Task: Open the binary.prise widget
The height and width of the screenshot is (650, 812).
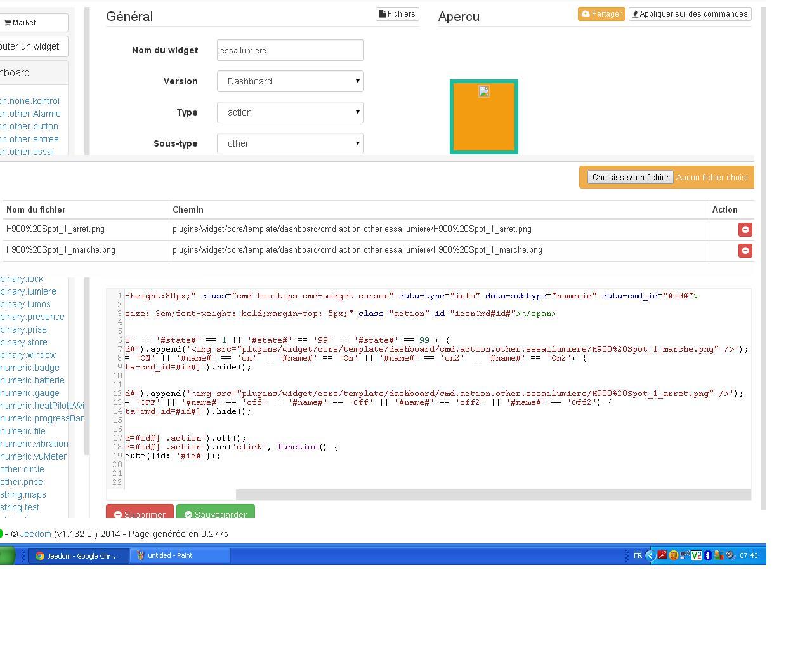Action: pos(23,329)
